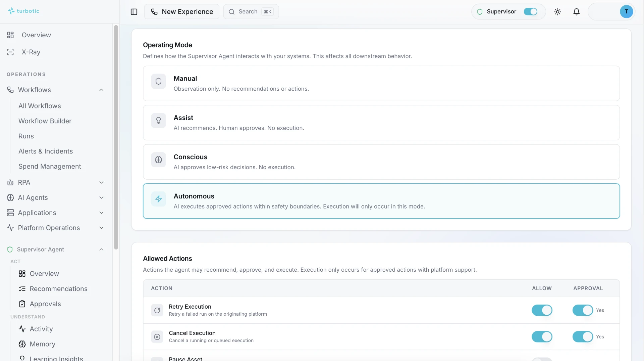Toggle Approval for Cancel Execution
Image resolution: width=644 pixels, height=361 pixels.
click(583, 337)
